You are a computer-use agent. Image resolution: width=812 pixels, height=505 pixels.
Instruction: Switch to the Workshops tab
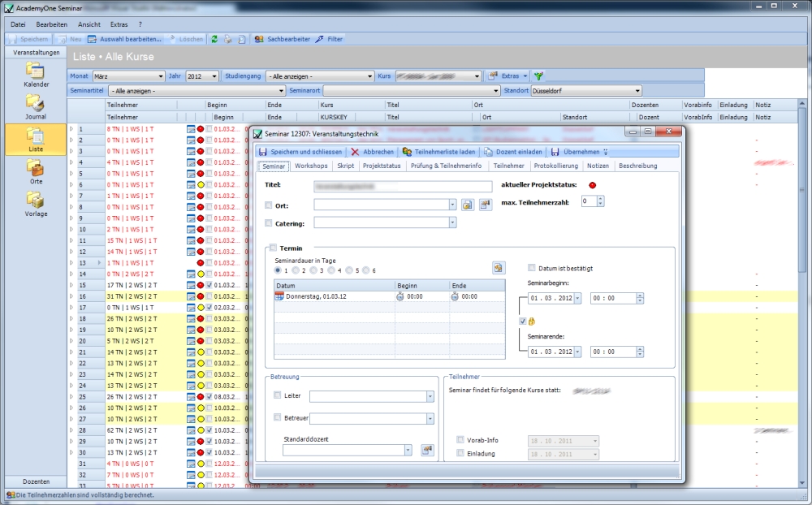point(311,166)
